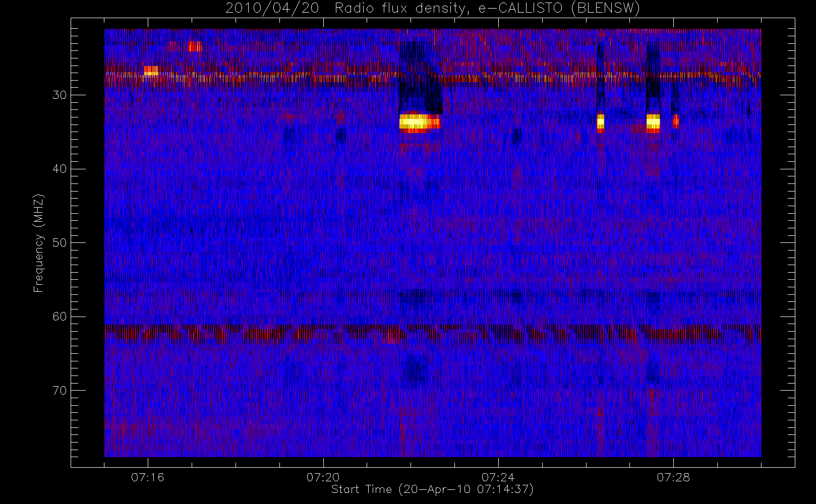Click the bright yellow burst just before 07:28

653,122
